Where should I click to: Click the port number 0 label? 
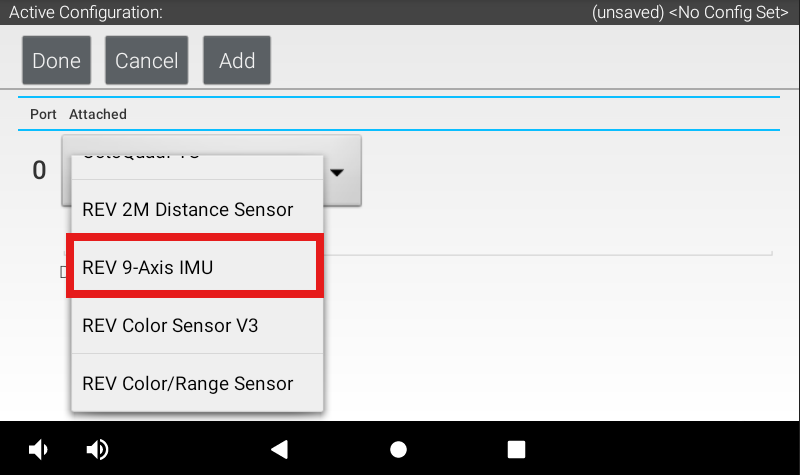click(x=39, y=171)
